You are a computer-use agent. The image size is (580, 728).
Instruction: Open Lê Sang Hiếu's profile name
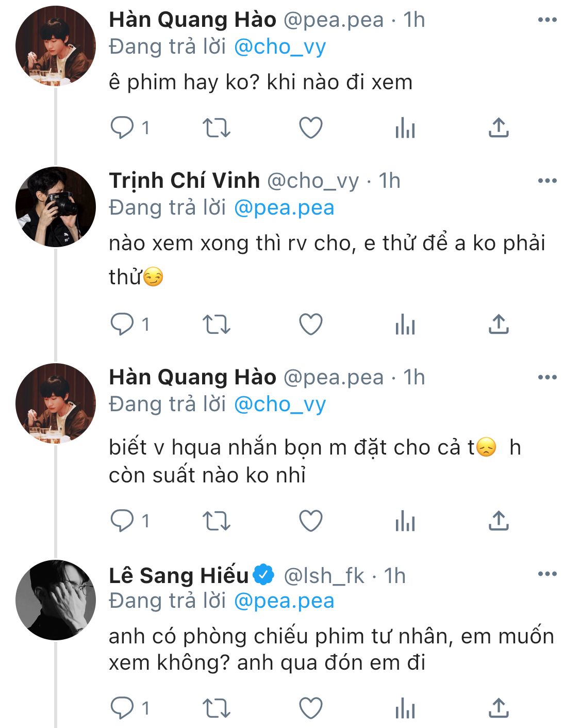pyautogui.click(x=178, y=575)
